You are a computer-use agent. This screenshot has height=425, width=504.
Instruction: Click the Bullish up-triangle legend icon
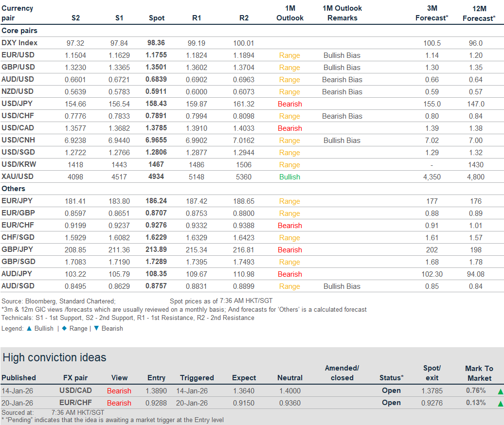[29, 328]
